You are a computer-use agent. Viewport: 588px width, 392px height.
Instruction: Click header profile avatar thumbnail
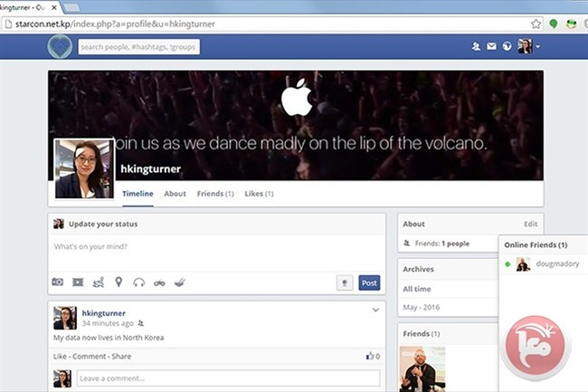(525, 46)
